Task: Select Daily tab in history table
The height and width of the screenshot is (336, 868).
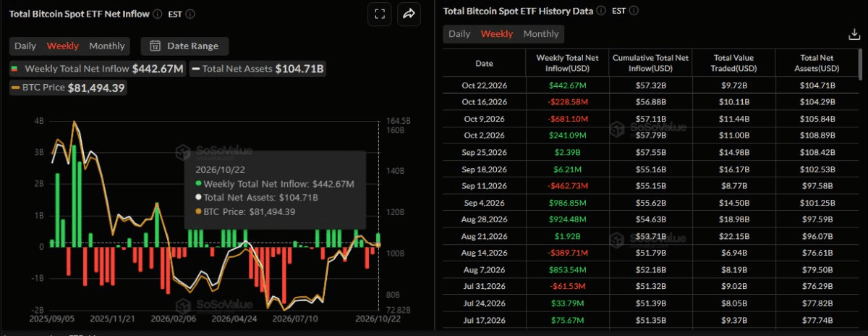Action: [459, 34]
